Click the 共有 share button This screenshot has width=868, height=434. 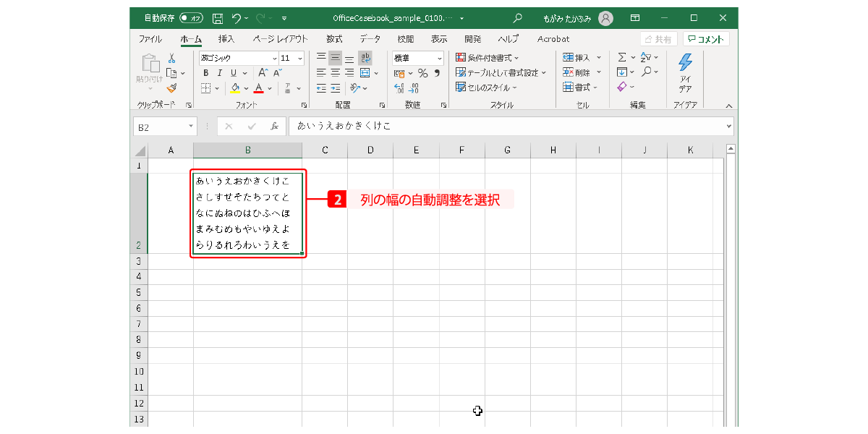(658, 39)
